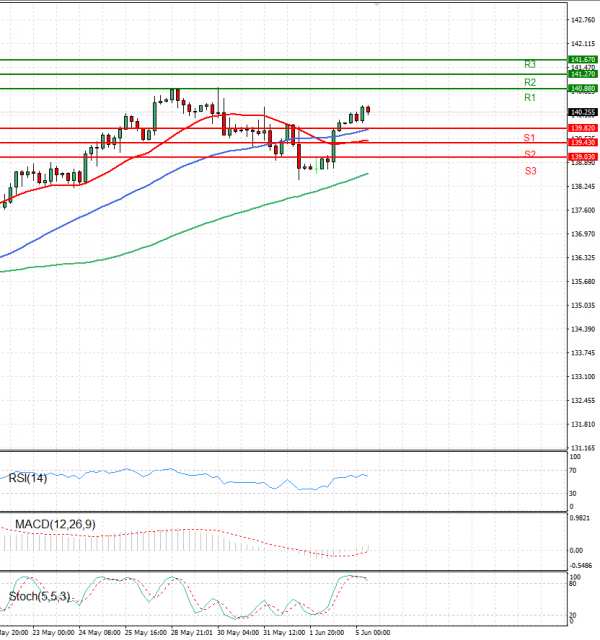The width and height of the screenshot is (600, 640).
Task: Click the 25 May 16:00 time label
Action: pyautogui.click(x=147, y=632)
